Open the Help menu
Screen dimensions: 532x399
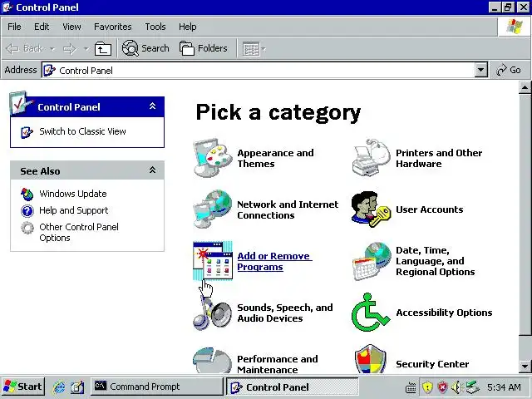pos(188,27)
